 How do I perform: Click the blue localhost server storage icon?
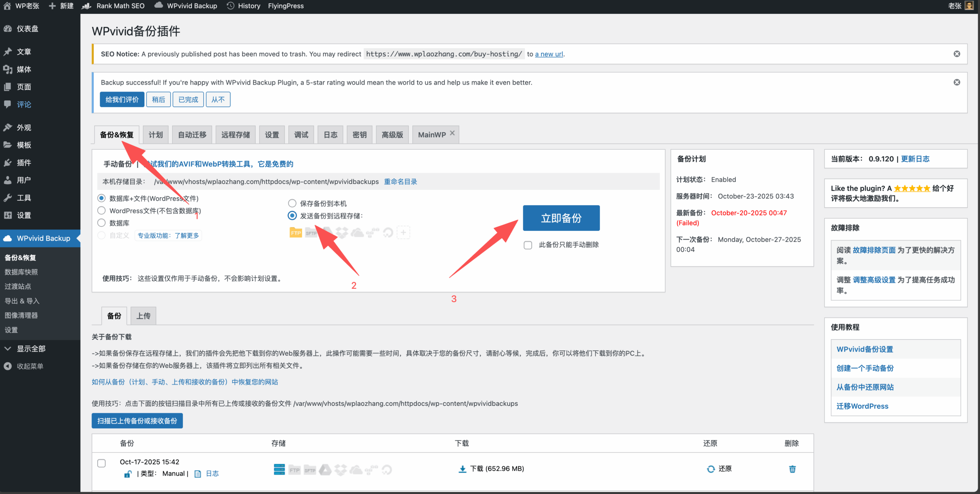279,469
